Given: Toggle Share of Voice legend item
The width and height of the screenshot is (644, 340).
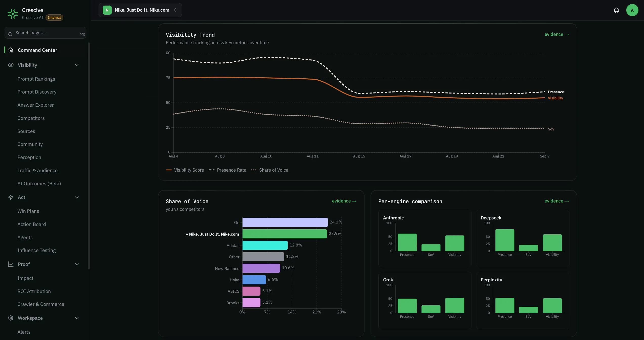Looking at the screenshot, I should click(269, 170).
